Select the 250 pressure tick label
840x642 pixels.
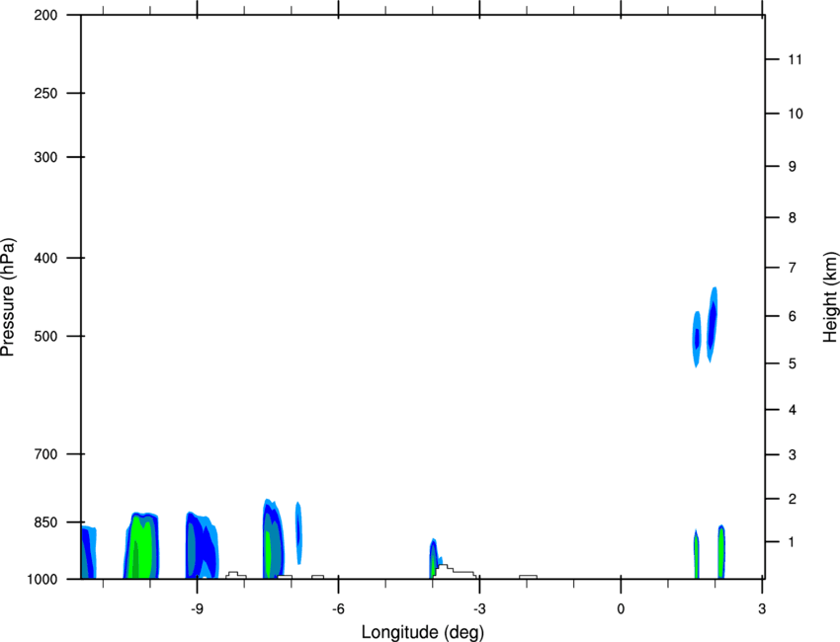click(45, 93)
